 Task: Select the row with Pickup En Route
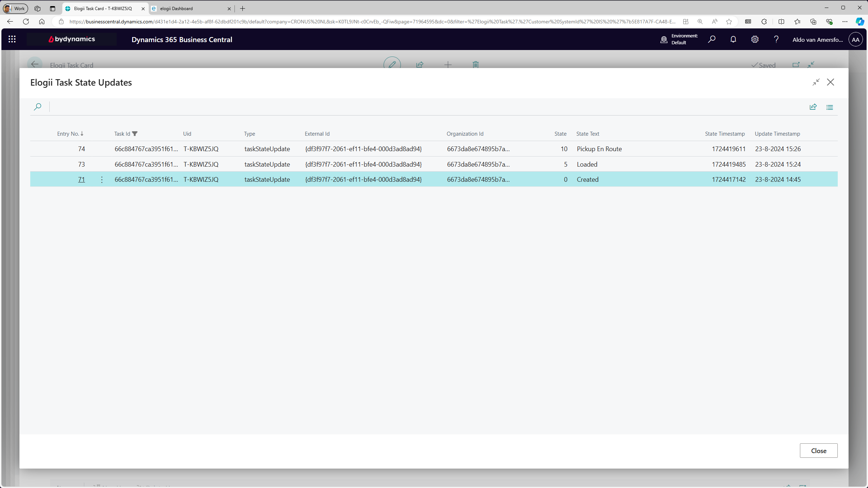click(599, 149)
